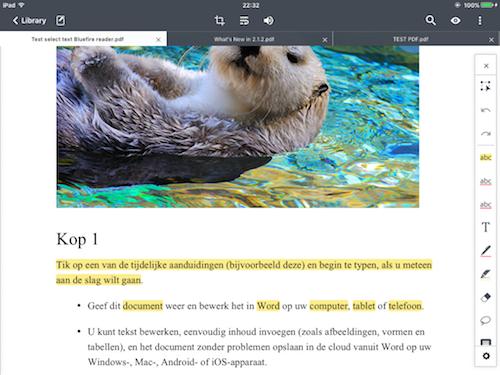Tap the otter image in document

pyautogui.click(x=238, y=127)
